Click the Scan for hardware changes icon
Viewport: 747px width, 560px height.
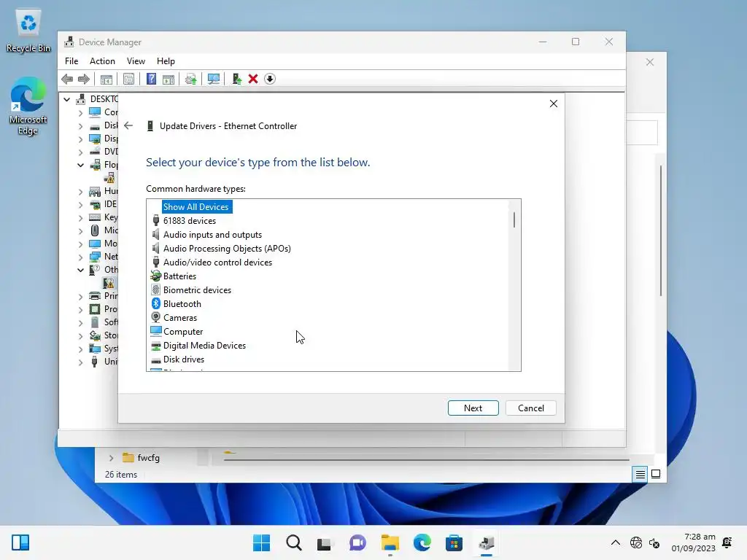point(214,79)
